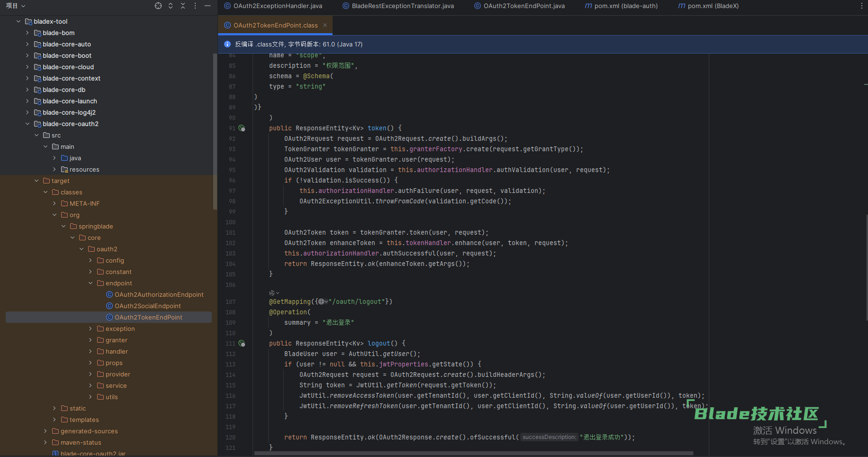Expand the exception package

click(90, 329)
